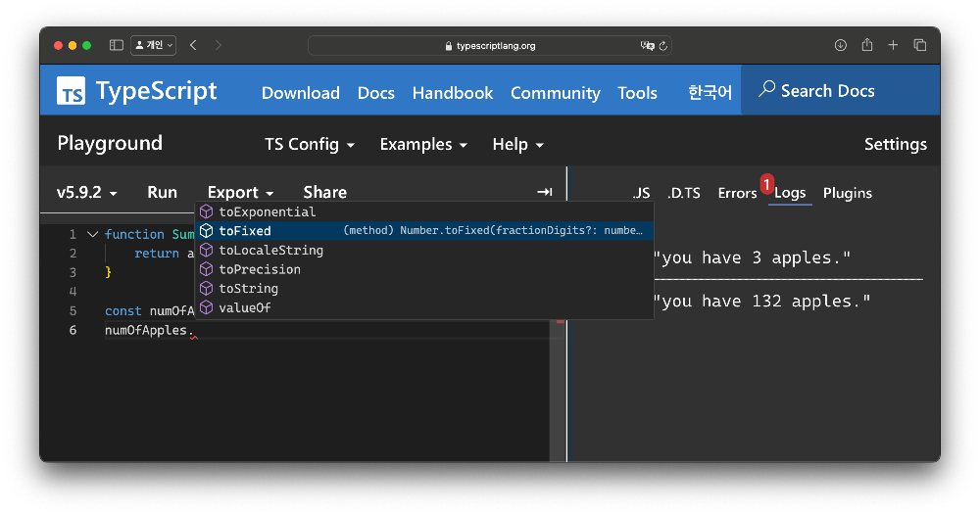
Task: Go forward with Safari's forward arrow
Action: 219,45
